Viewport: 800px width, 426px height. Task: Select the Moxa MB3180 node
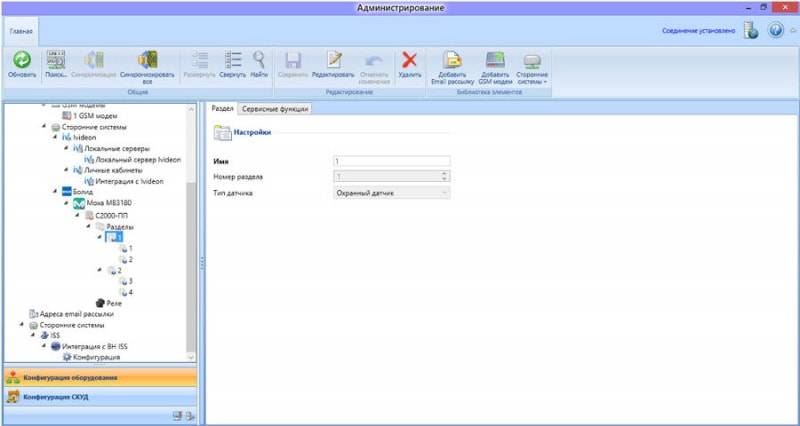point(103,204)
